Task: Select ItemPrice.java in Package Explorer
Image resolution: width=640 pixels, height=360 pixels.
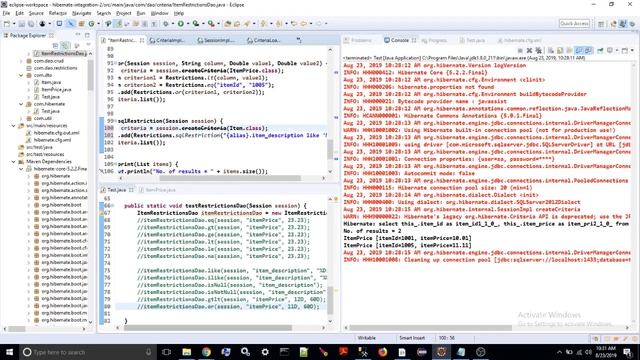Action: pos(56,90)
